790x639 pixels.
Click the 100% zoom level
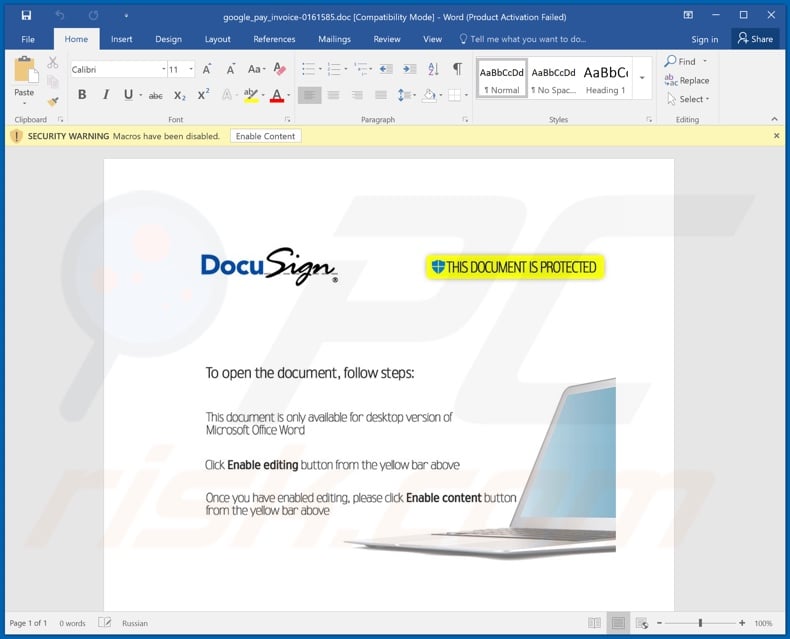pos(763,623)
